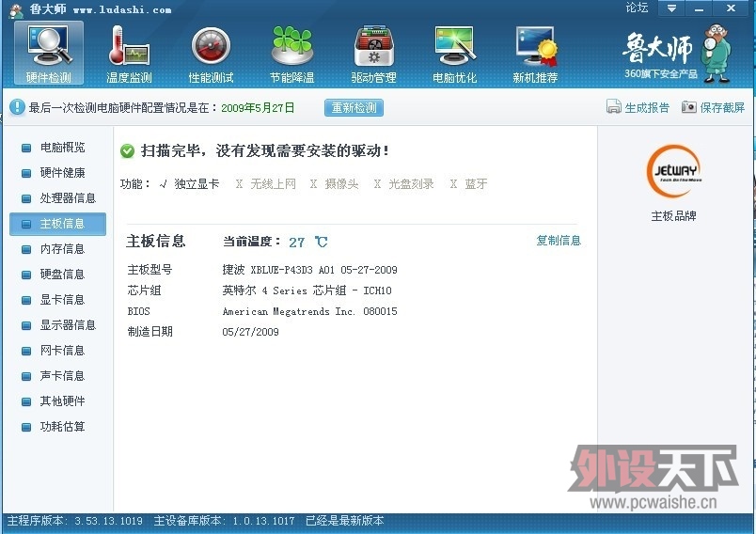Click the Jetway motherboard brand logo
The image size is (756, 534).
tap(673, 171)
